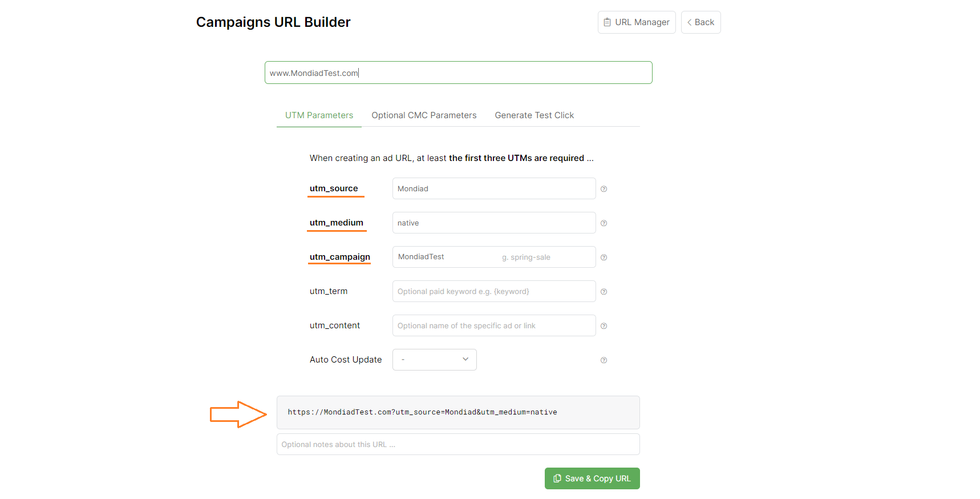Click the help icon beside Auto Cost Update
The height and width of the screenshot is (499, 980).
coord(604,360)
